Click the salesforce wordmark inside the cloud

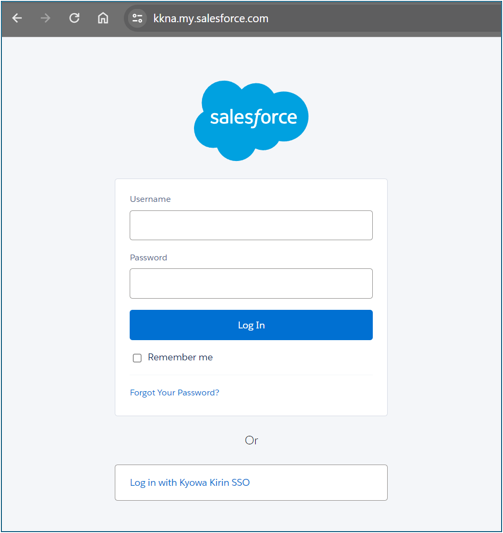[254, 118]
